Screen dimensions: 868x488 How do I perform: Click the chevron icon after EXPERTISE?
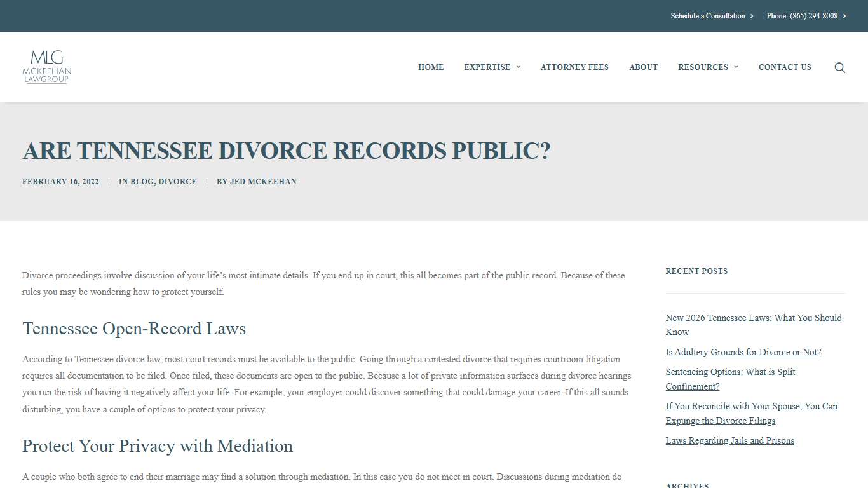518,67
